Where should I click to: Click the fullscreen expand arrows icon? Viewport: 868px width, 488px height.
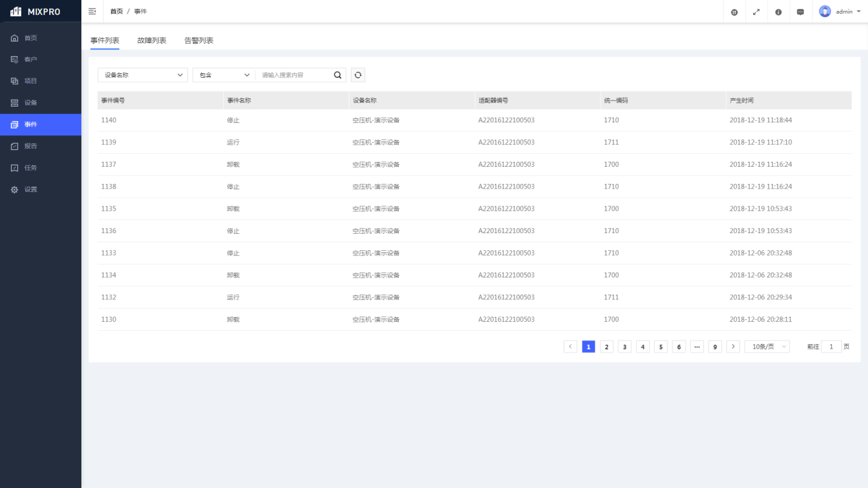(x=756, y=12)
